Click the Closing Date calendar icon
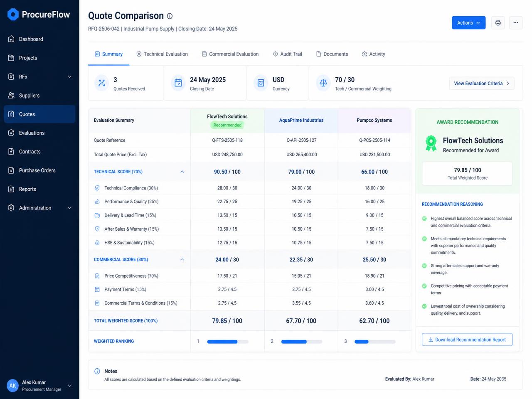Viewport: 532px width, 399px height. [x=178, y=83]
